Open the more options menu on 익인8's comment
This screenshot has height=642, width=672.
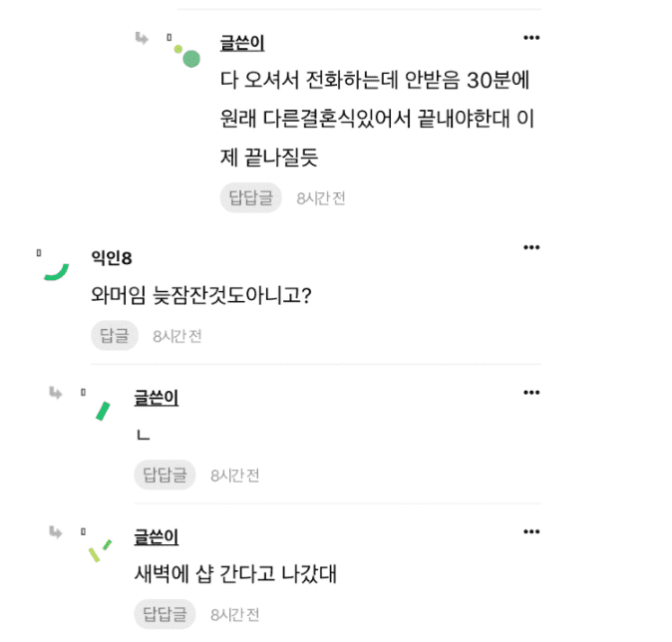[x=531, y=247]
